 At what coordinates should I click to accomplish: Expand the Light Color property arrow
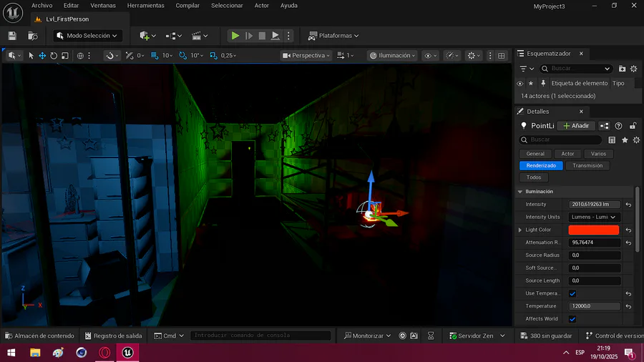click(520, 230)
